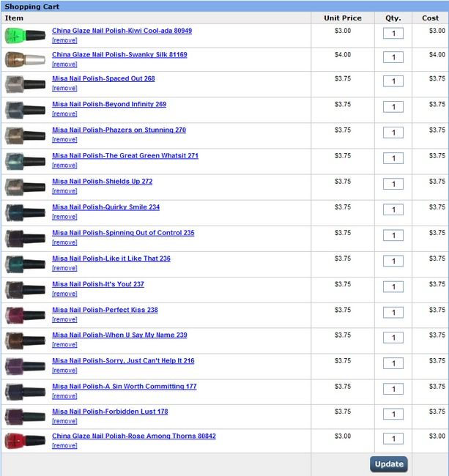The width and height of the screenshot is (449, 476).
Task: Open Misa Forbidden Lust 178 product link
Action: click(x=110, y=412)
